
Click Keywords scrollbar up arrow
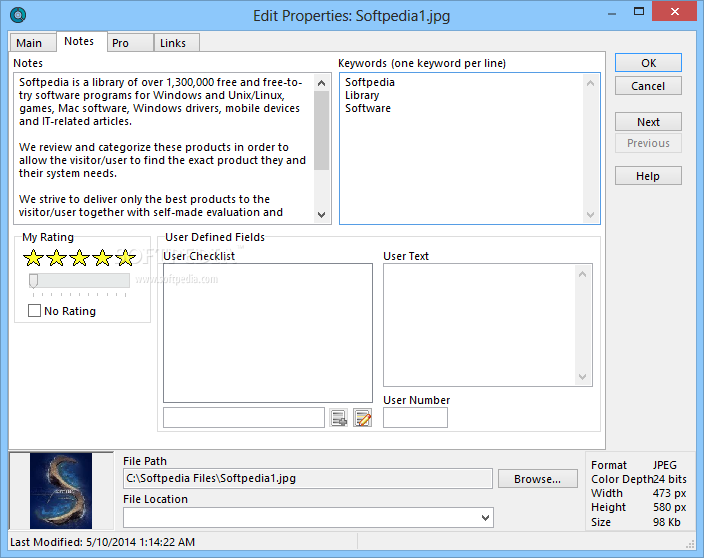coord(590,83)
